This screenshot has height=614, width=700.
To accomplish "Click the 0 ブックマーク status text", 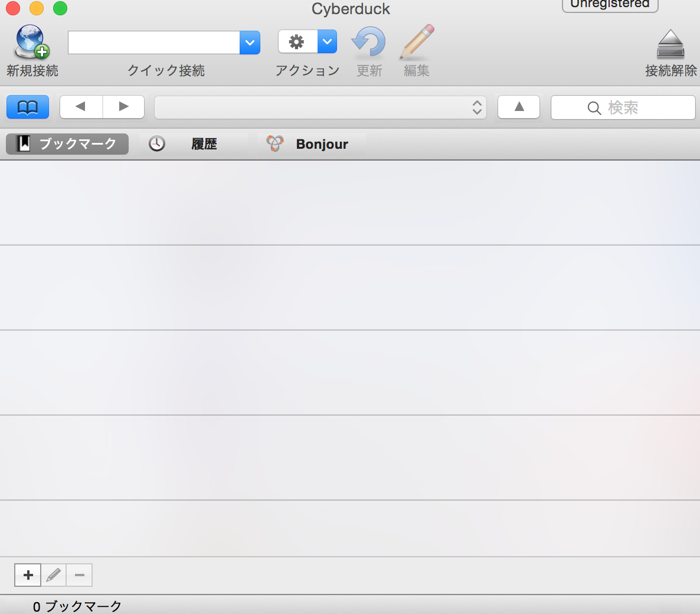I will [77, 606].
